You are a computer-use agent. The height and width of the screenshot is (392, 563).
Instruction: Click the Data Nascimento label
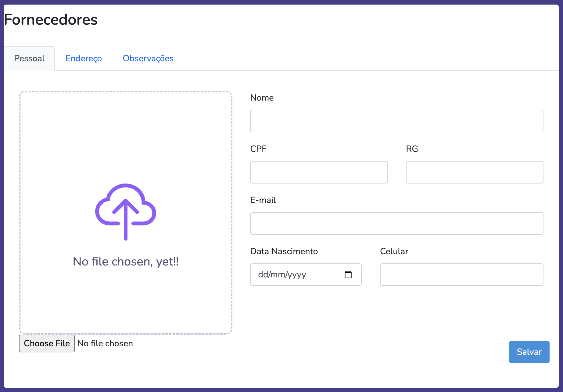tap(284, 251)
